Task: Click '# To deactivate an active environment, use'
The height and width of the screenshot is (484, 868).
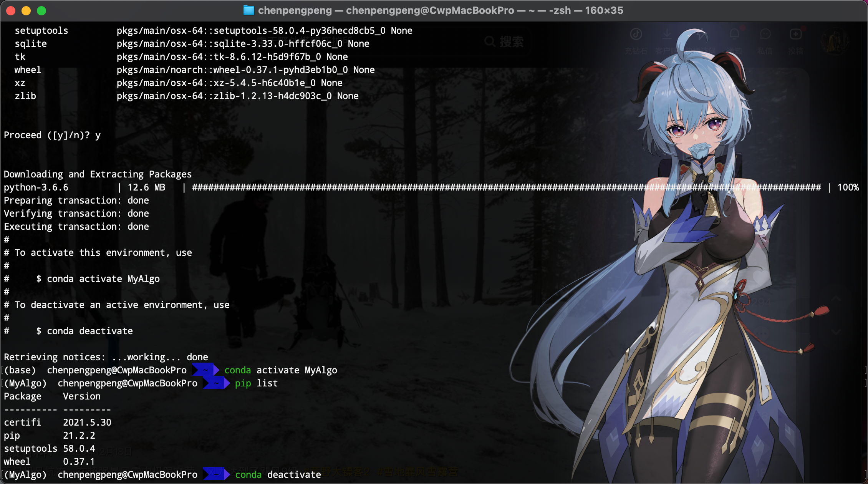Action: pos(117,305)
